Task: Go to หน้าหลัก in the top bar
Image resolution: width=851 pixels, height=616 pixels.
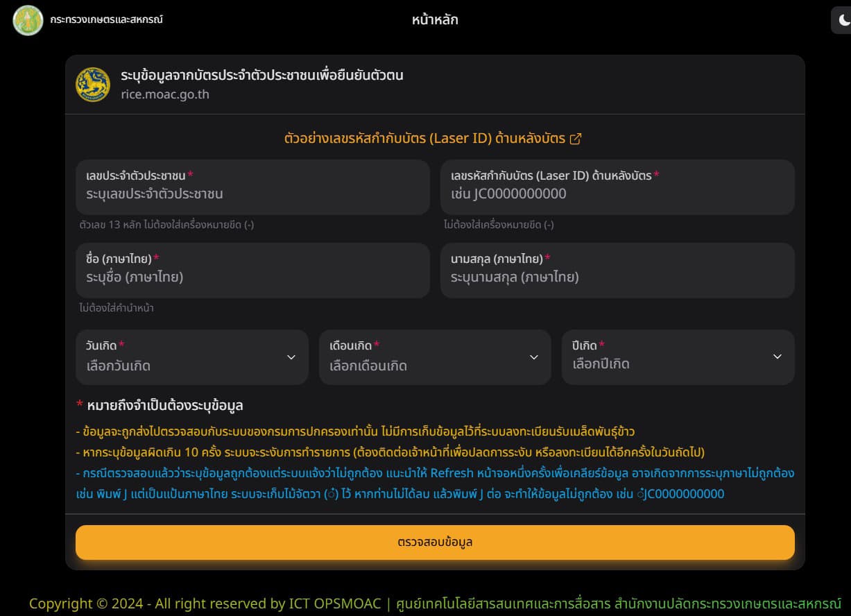Action: click(435, 20)
